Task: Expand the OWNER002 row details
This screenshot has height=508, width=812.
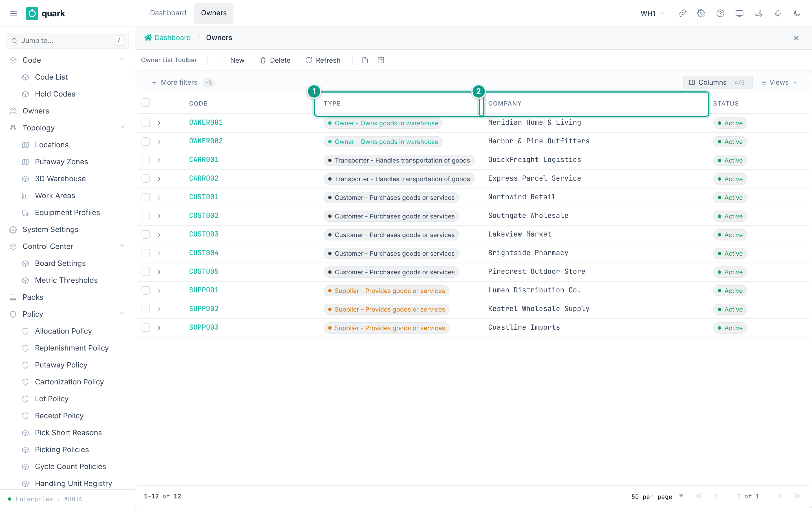Action: tap(159, 142)
